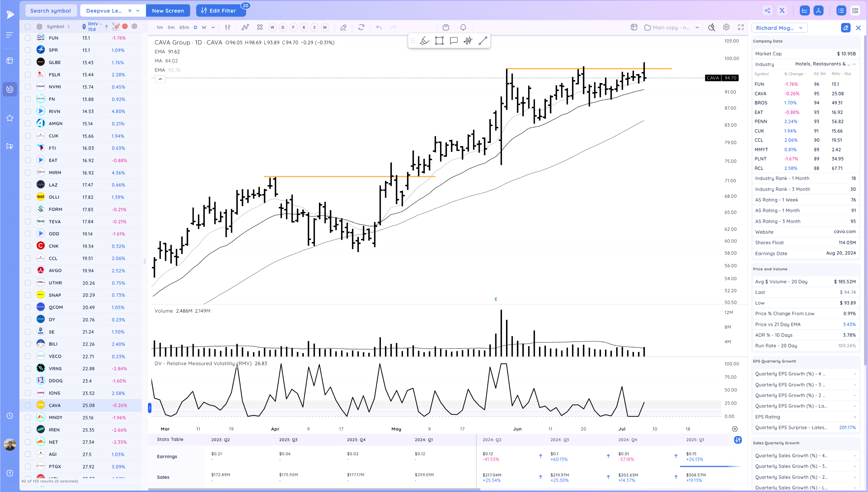Open the Richard Mog... panel dropdown

(x=801, y=28)
